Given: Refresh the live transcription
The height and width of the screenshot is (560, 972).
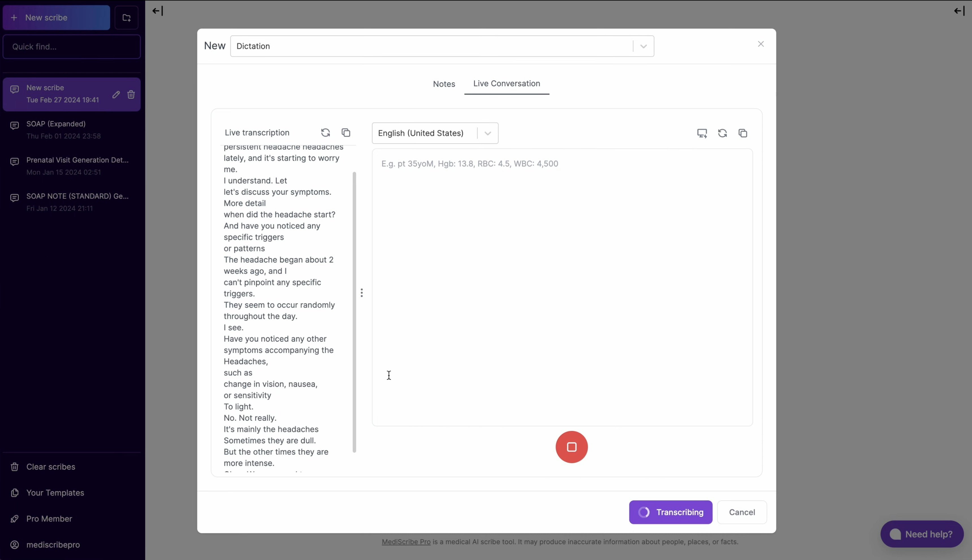Looking at the screenshot, I should [x=325, y=133].
